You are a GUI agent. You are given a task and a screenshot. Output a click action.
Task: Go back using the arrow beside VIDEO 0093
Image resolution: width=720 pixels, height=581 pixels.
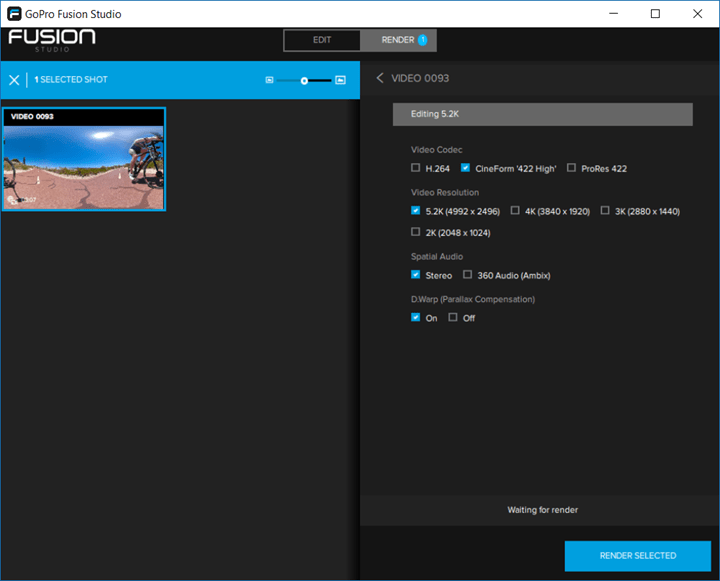[379, 78]
